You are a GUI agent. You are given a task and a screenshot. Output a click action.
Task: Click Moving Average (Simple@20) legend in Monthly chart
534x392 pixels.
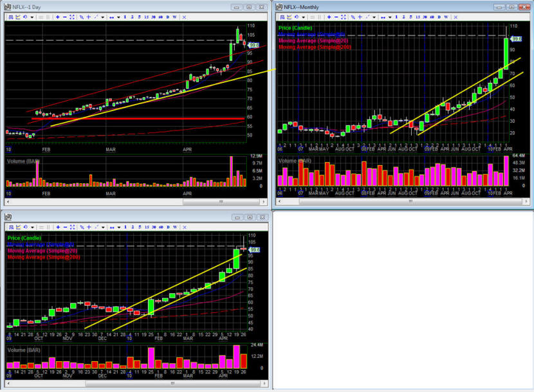(x=313, y=41)
